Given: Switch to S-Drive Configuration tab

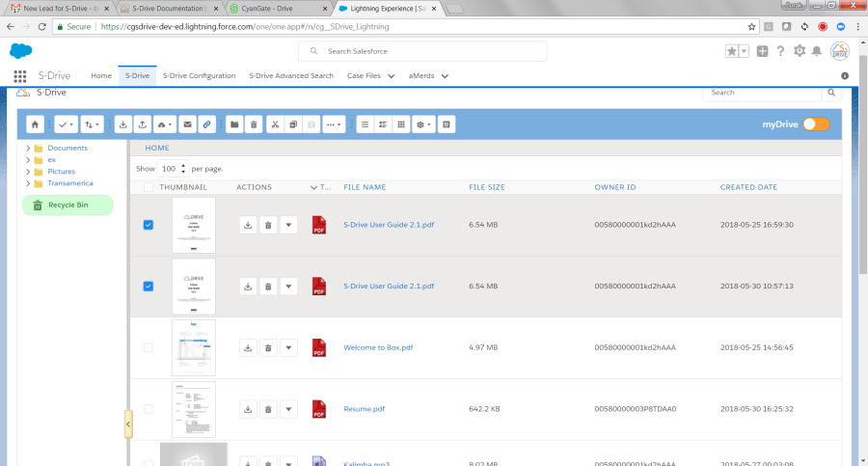Looking at the screenshot, I should click(x=199, y=75).
